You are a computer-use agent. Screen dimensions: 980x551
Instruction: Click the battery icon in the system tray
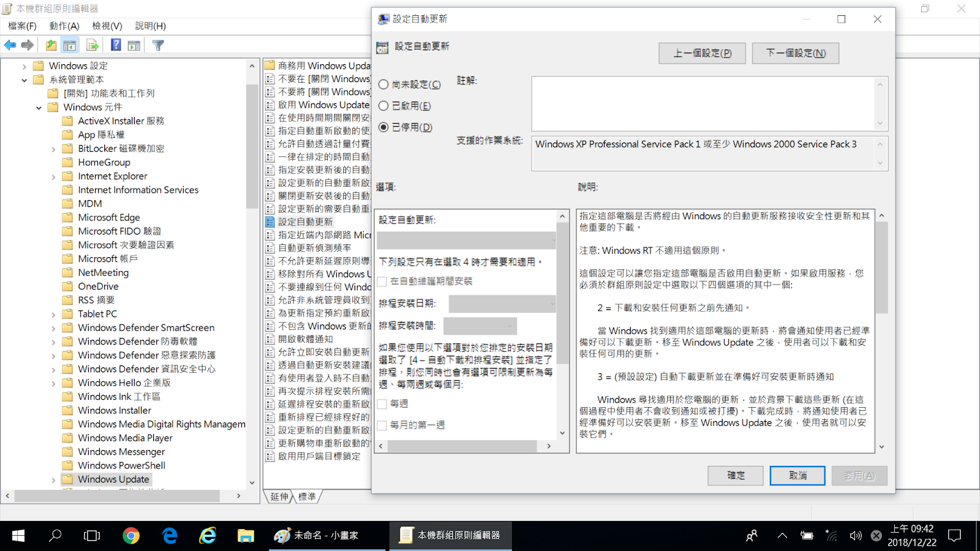click(807, 536)
